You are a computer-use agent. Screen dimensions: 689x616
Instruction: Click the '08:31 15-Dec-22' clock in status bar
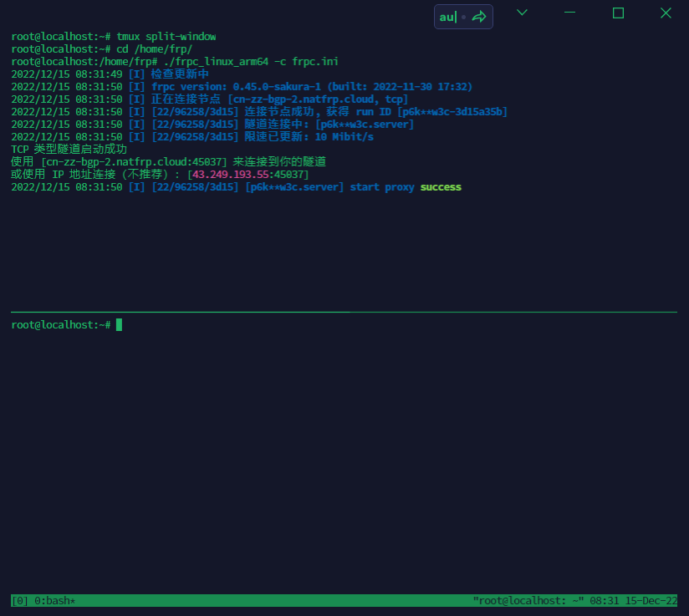tap(633, 601)
